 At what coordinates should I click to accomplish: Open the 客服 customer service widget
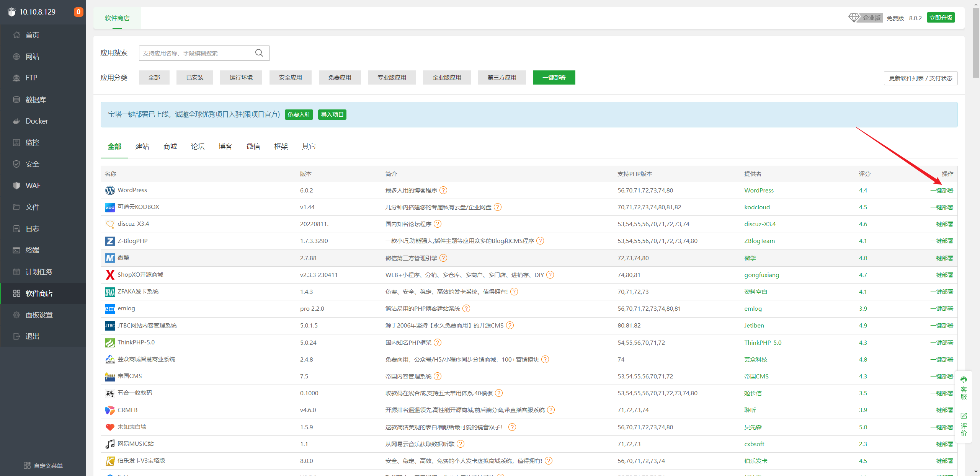964,388
